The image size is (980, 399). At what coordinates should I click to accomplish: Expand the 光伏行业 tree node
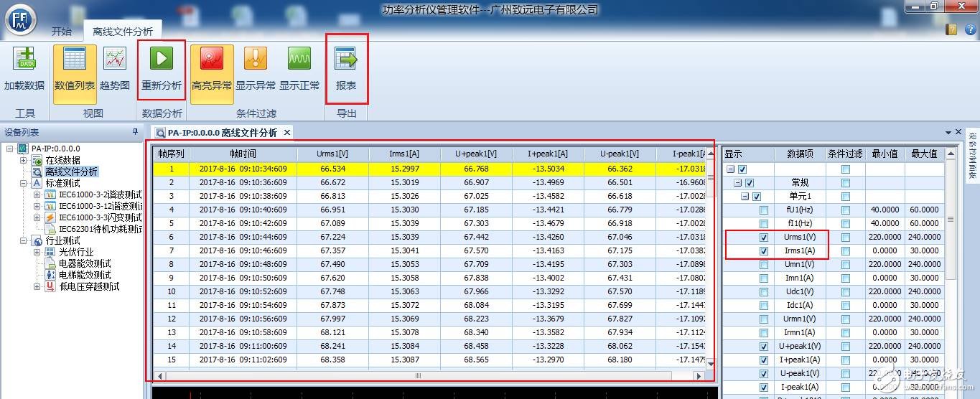pyautogui.click(x=37, y=252)
